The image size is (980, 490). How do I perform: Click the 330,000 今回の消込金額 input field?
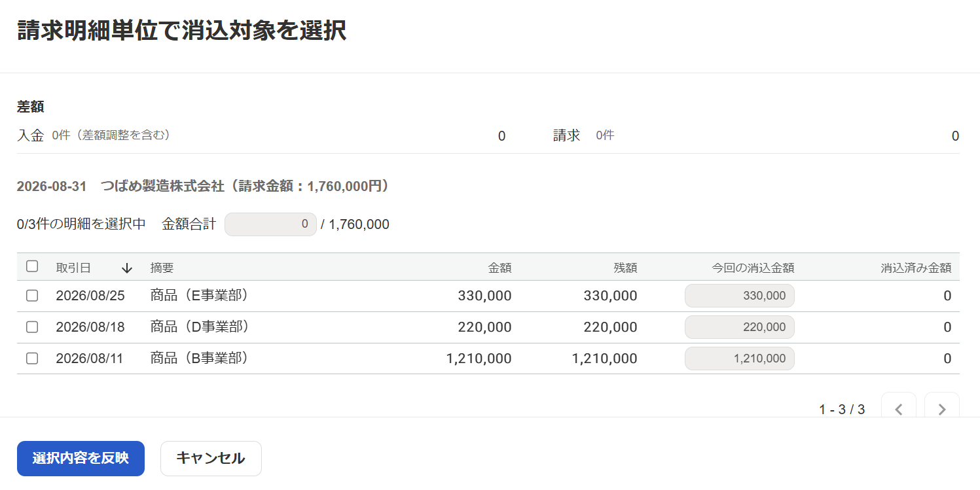pos(740,296)
